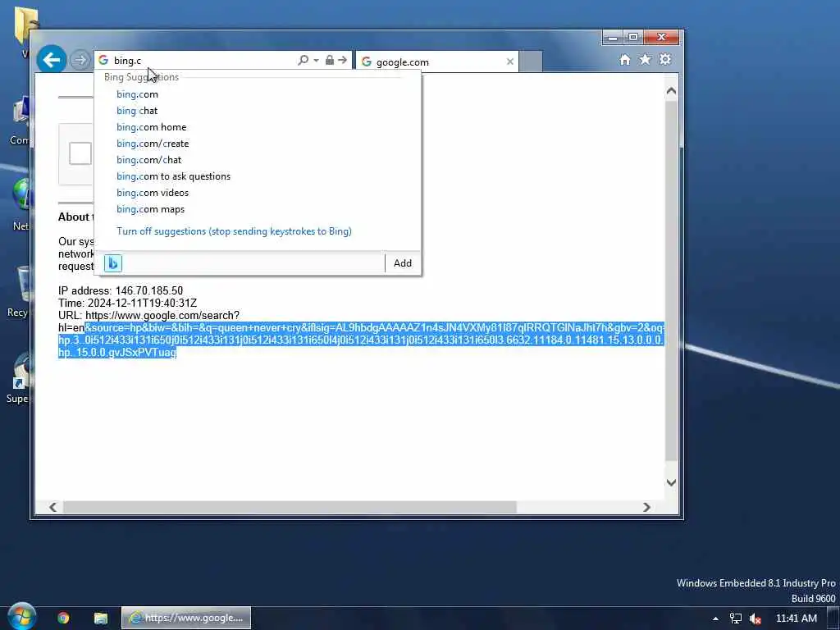Image resolution: width=840 pixels, height=630 pixels.
Task: Select suggestion bing.com/chat
Action: (149, 160)
